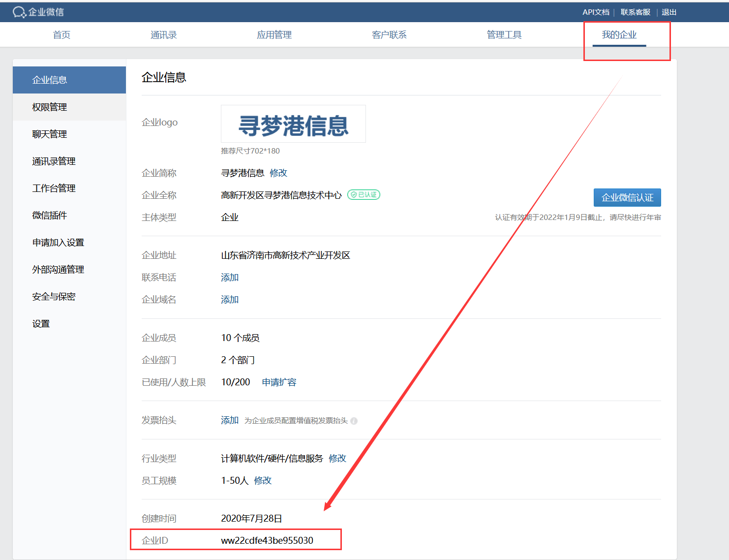This screenshot has height=560, width=729.
Task: Select 企业信息 in sidebar
Action: coord(69,80)
